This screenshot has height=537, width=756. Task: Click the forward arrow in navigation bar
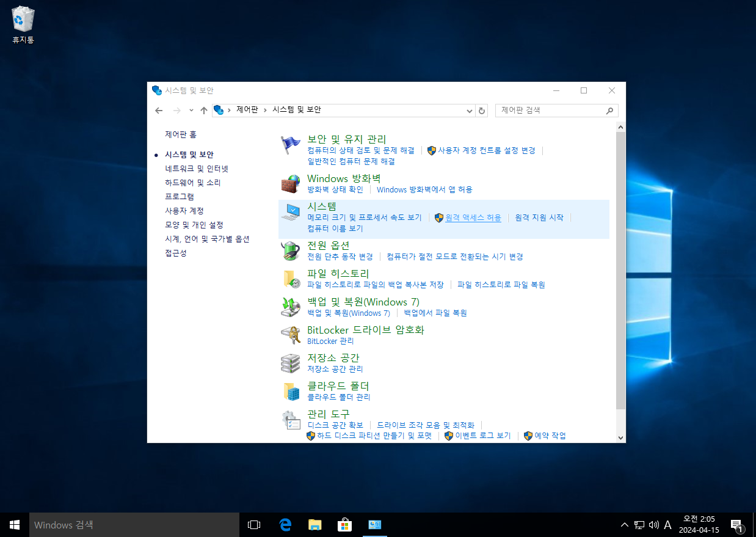(177, 111)
